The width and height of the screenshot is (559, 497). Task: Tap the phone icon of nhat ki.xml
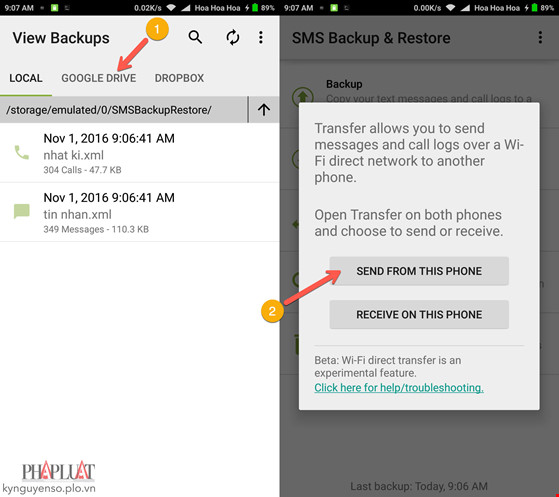point(21,152)
